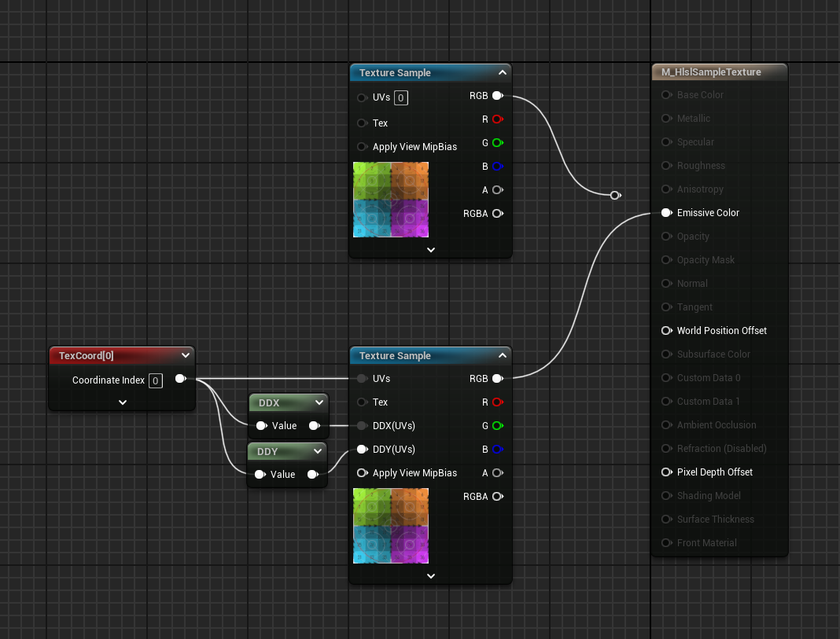Click the World Position Offset input pin
This screenshot has width=840, height=639.
[666, 331]
